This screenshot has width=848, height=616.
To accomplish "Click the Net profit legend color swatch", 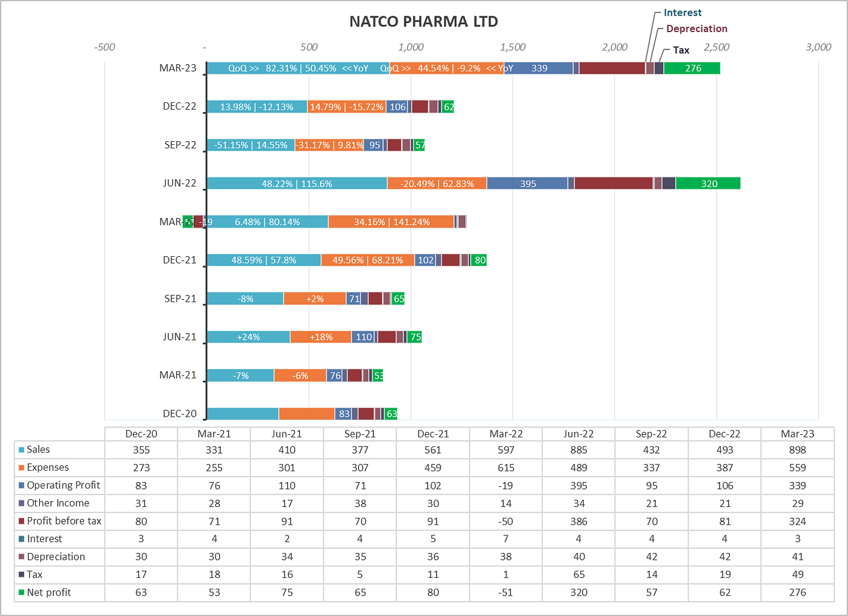I will [x=22, y=592].
